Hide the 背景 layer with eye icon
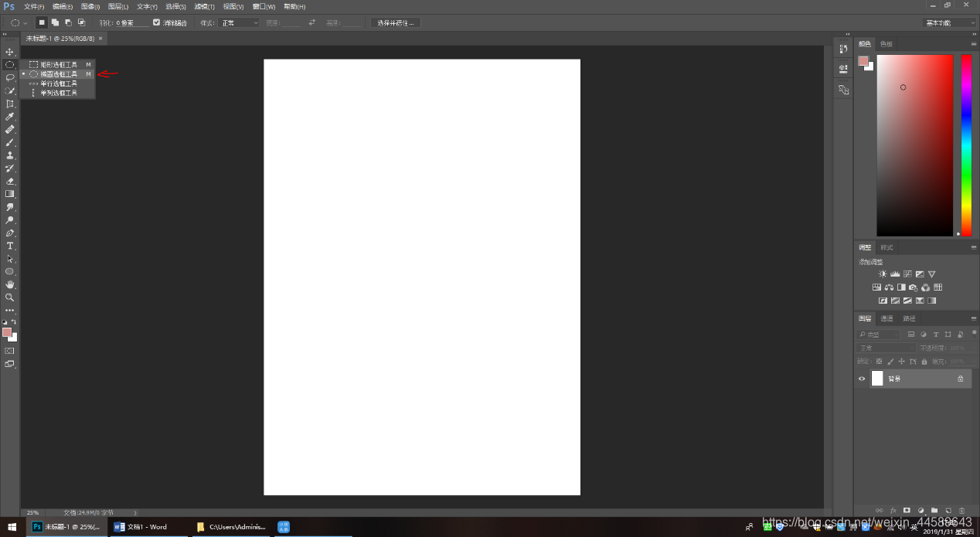Image resolution: width=980 pixels, height=537 pixels. coord(862,379)
